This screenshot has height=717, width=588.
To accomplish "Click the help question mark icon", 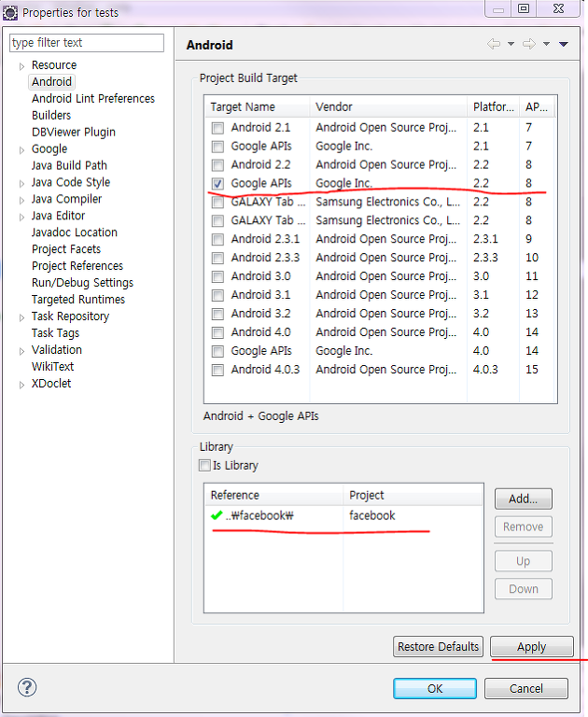I will point(27,687).
